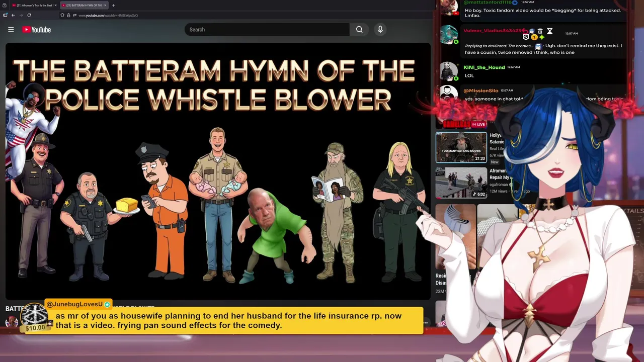644x362 pixels.
Task: Start voice search with microphone icon
Action: click(380, 30)
